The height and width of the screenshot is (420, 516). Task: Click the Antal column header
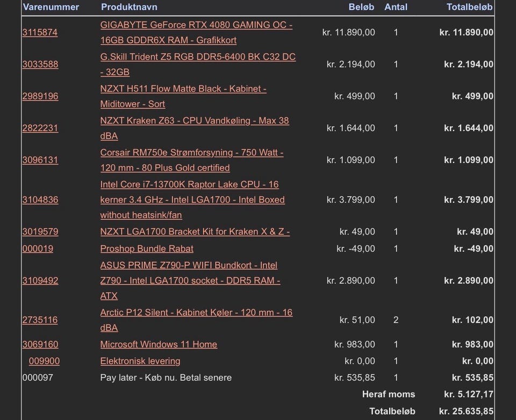(x=396, y=7)
